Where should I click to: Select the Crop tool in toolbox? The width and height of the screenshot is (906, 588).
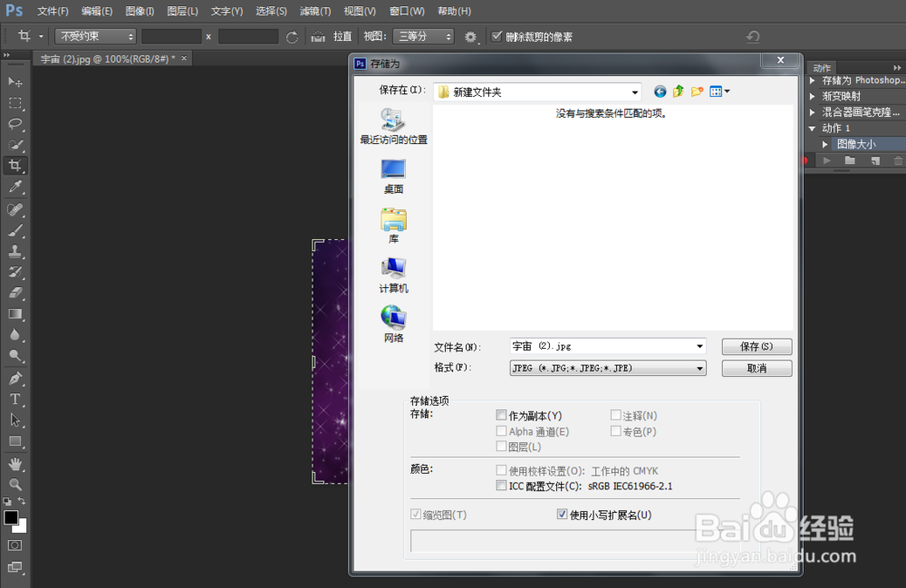point(15,165)
